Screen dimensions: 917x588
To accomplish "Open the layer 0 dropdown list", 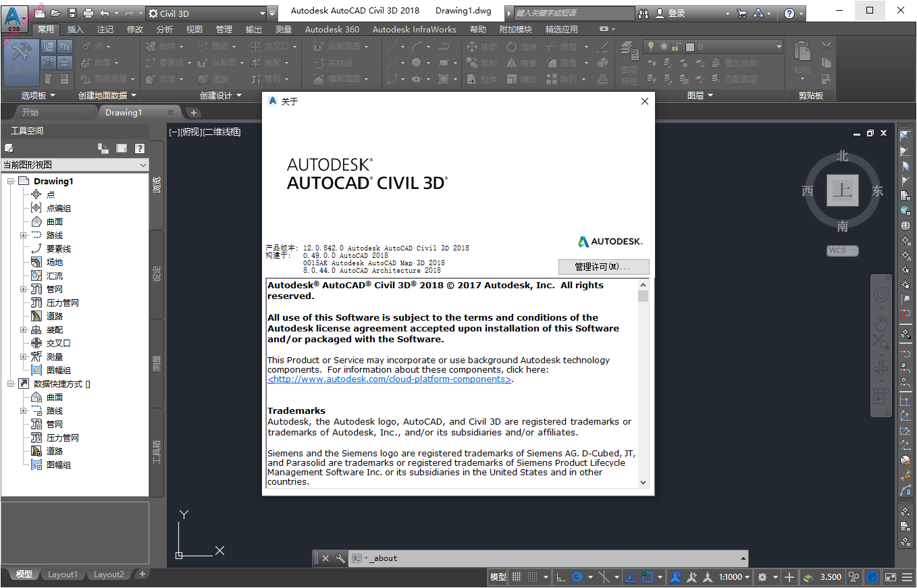I will click(712, 47).
